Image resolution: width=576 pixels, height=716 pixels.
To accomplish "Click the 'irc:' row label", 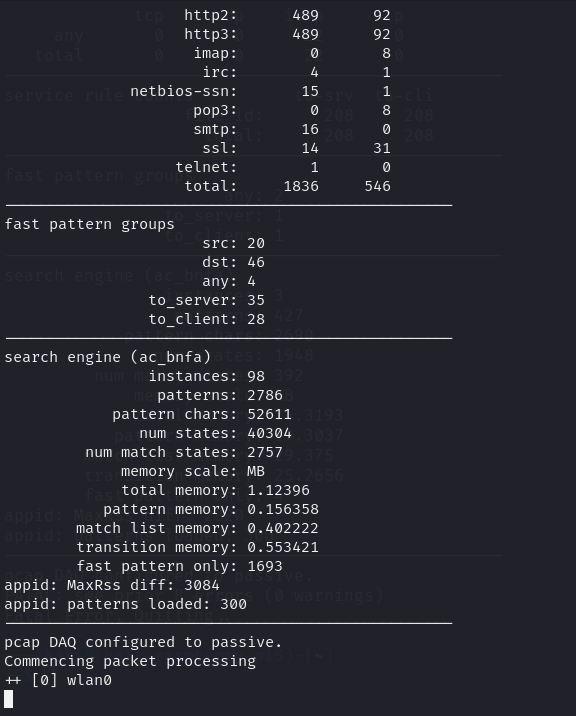I will [x=220, y=73].
